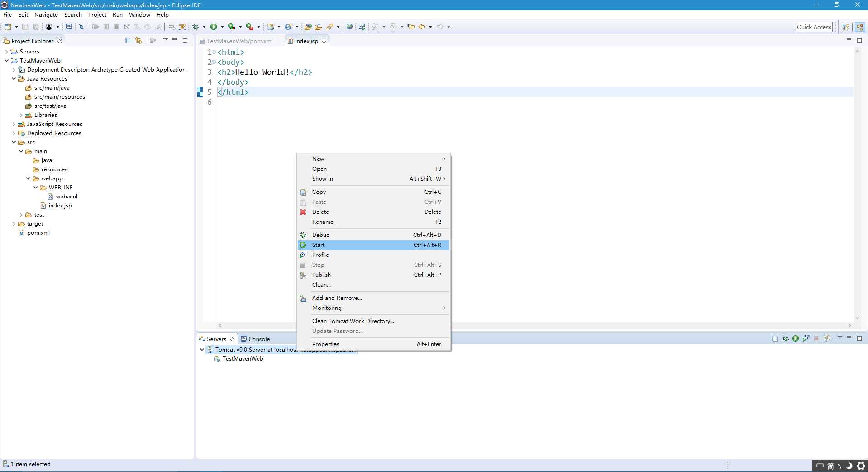This screenshot has height=472, width=868.
Task: Expand the target folder in Project Explorer
Action: [14, 224]
